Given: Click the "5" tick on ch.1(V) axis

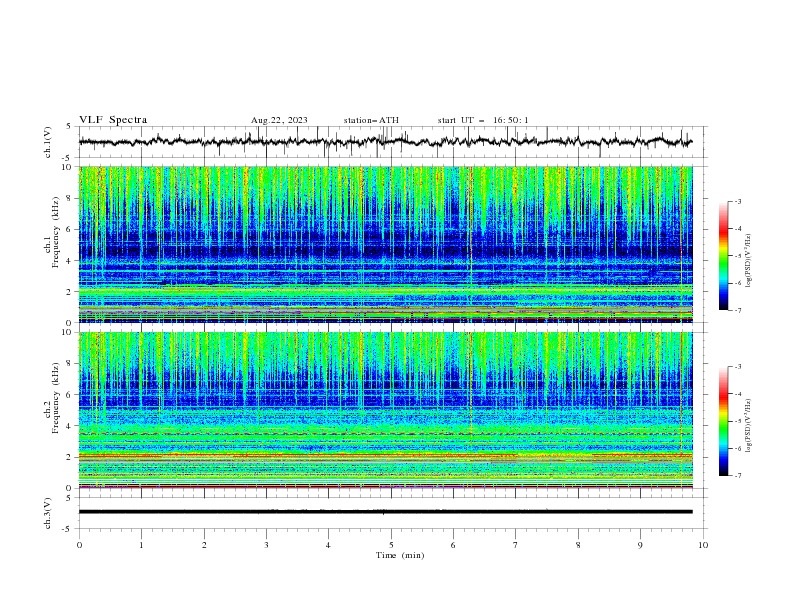Looking at the screenshot, I should pos(69,127).
